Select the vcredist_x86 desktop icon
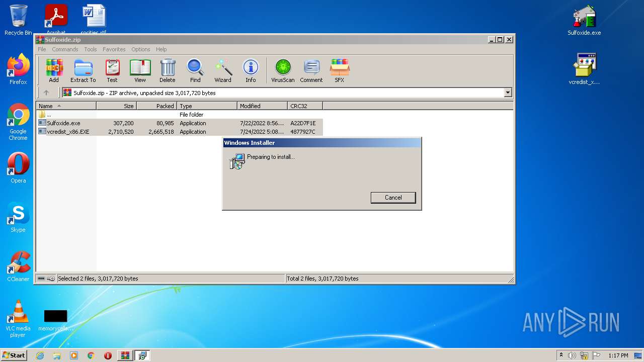Viewport: 644px width, 362px height. 584,69
